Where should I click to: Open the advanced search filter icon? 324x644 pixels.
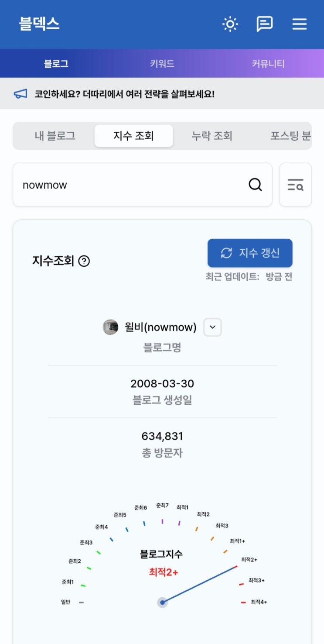coord(296,185)
